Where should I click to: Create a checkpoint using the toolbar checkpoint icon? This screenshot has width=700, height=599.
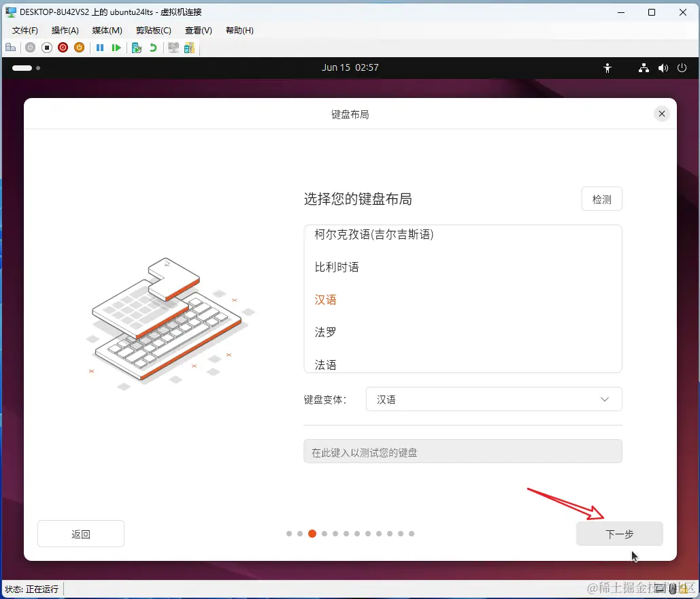pyautogui.click(x=137, y=48)
